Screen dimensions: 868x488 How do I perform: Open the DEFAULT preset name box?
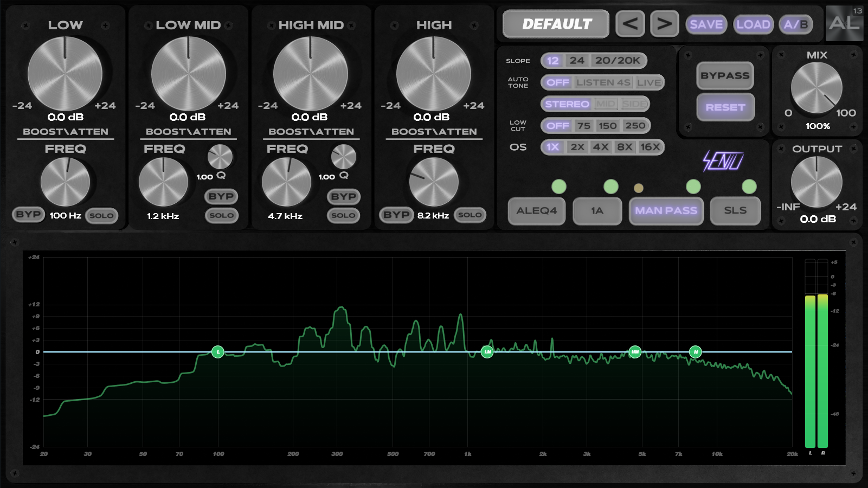(x=556, y=24)
